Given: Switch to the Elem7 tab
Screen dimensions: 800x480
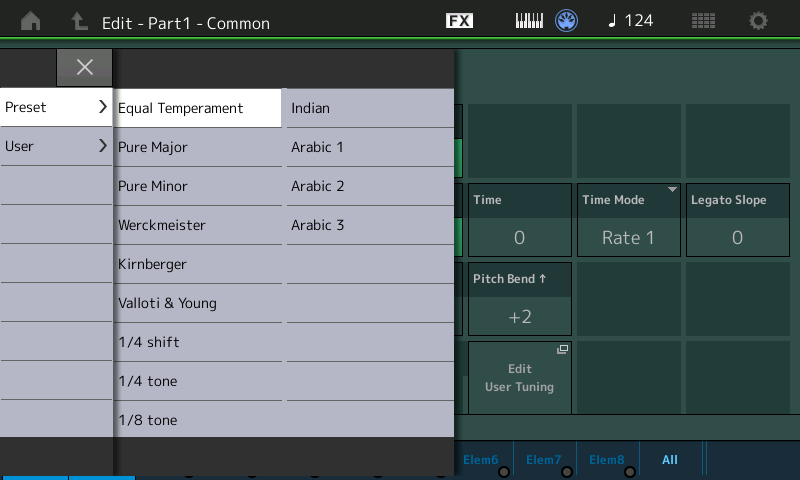Looking at the screenshot, I should (544, 460).
